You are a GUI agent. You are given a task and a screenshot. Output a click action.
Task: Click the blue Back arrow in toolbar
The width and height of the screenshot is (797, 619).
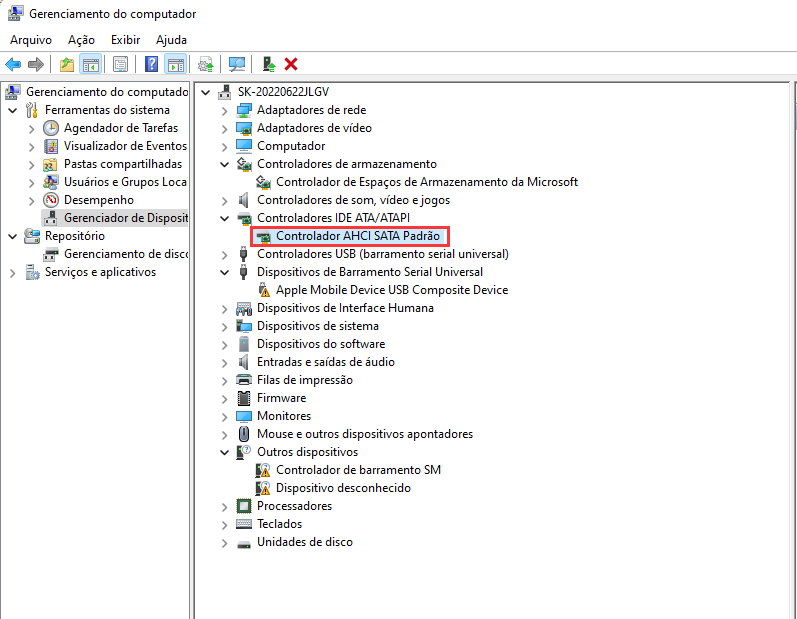13,65
